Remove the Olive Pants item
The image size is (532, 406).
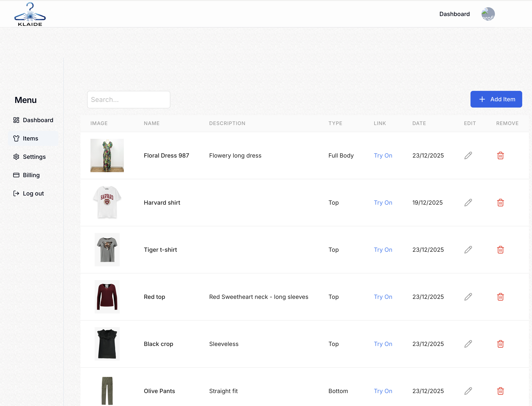(x=501, y=391)
